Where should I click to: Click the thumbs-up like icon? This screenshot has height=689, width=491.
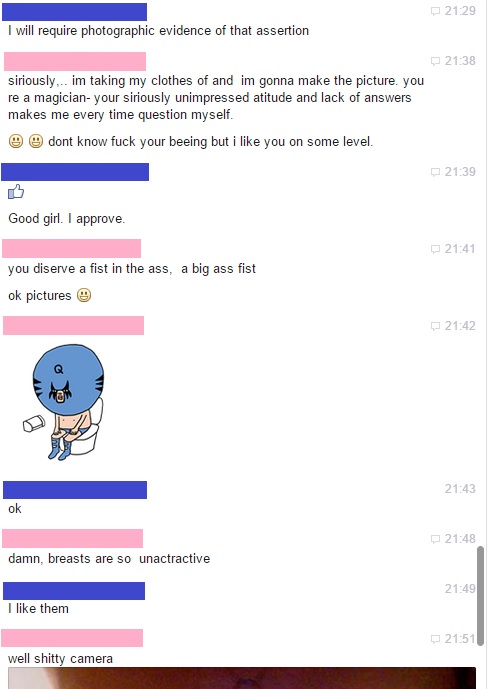click(16, 192)
